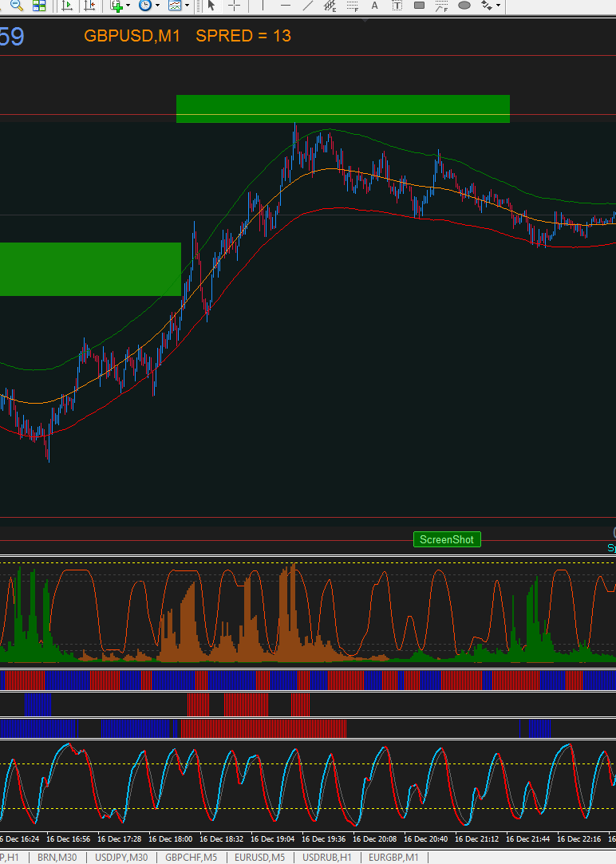Click the Zoom Out magnifier icon
Screen dimensions: 616x864
[17, 5]
